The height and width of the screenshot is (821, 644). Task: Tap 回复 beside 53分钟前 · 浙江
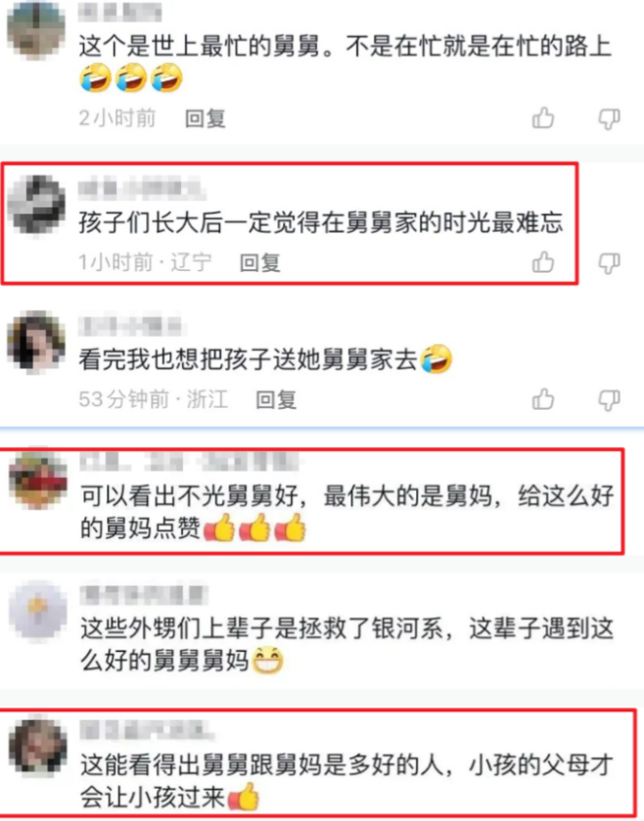[276, 399]
